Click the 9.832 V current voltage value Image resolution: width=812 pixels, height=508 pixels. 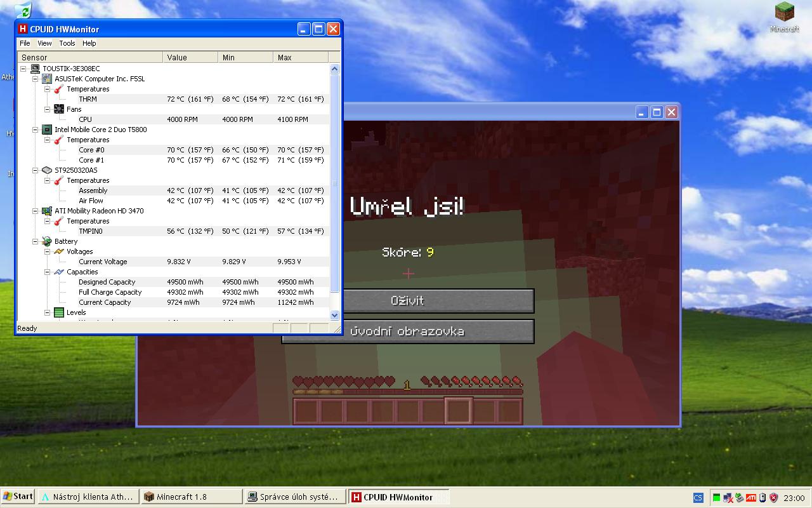pyautogui.click(x=179, y=262)
